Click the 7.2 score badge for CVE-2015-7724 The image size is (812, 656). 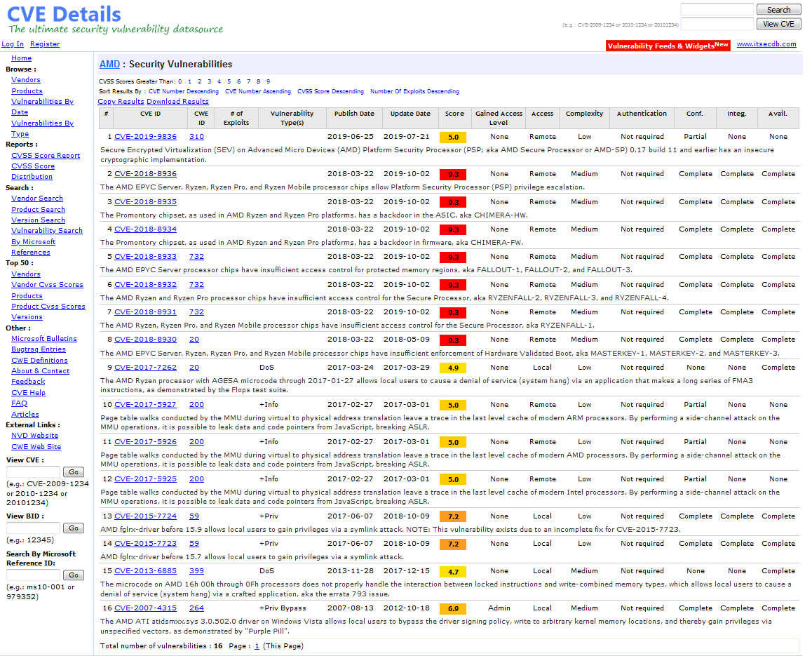click(x=453, y=516)
